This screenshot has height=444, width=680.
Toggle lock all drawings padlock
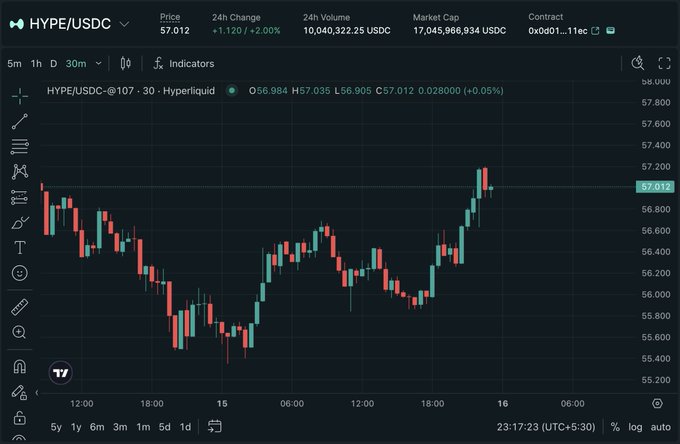click(20, 418)
